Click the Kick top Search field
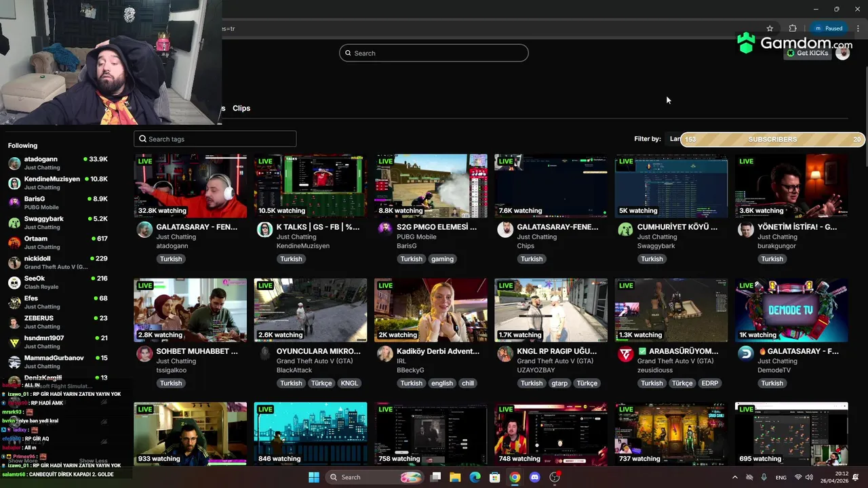 (434, 53)
